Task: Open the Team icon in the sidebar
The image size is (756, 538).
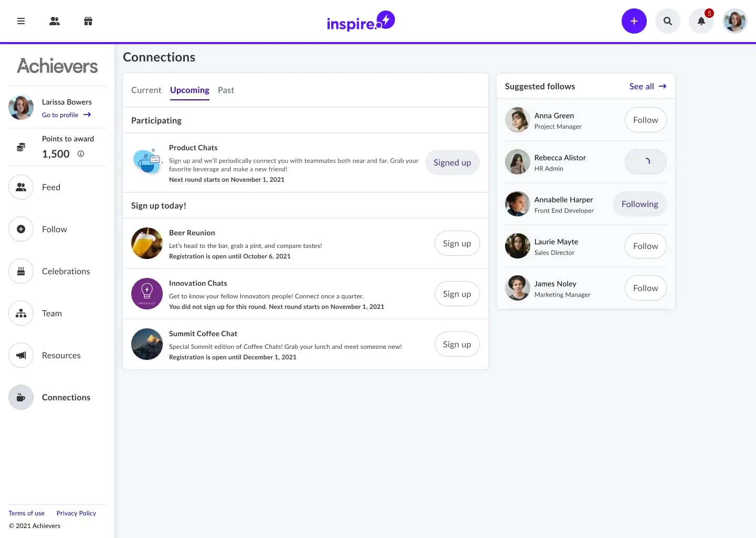Action: click(x=20, y=313)
